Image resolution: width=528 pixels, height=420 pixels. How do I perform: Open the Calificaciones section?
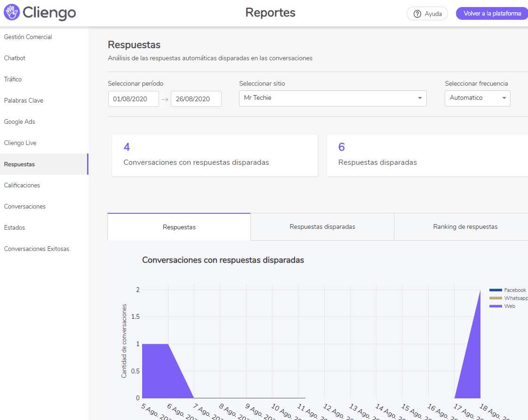pos(22,185)
